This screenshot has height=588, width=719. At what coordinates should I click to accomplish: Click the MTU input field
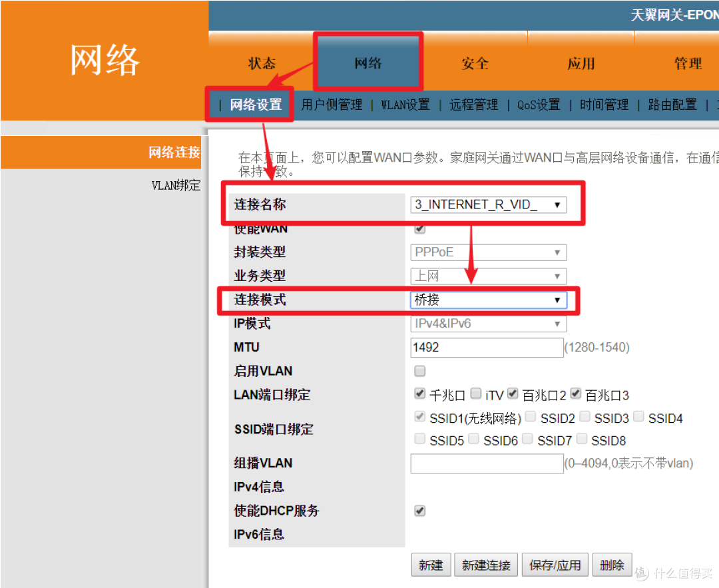coord(487,347)
